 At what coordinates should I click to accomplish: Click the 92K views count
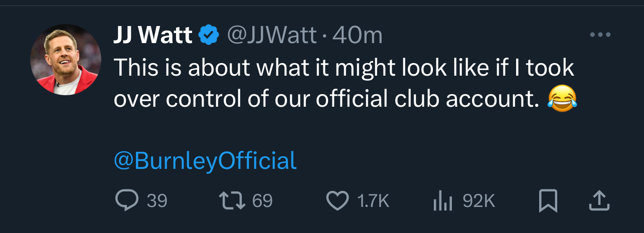tap(478, 201)
